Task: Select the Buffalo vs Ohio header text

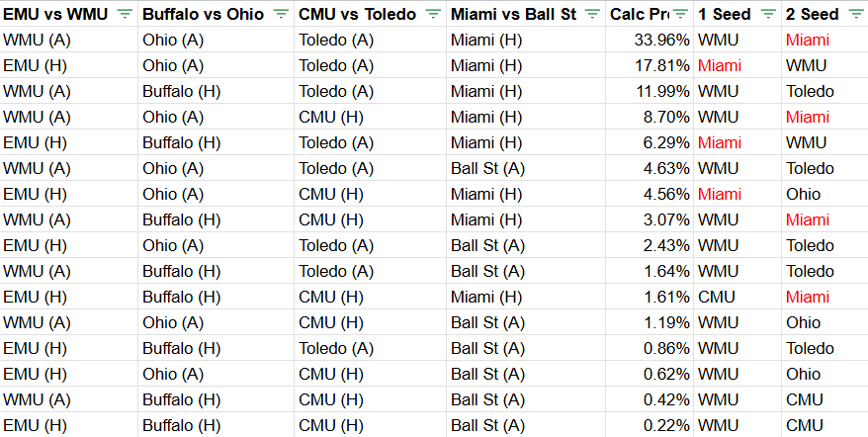Action: coord(203,14)
